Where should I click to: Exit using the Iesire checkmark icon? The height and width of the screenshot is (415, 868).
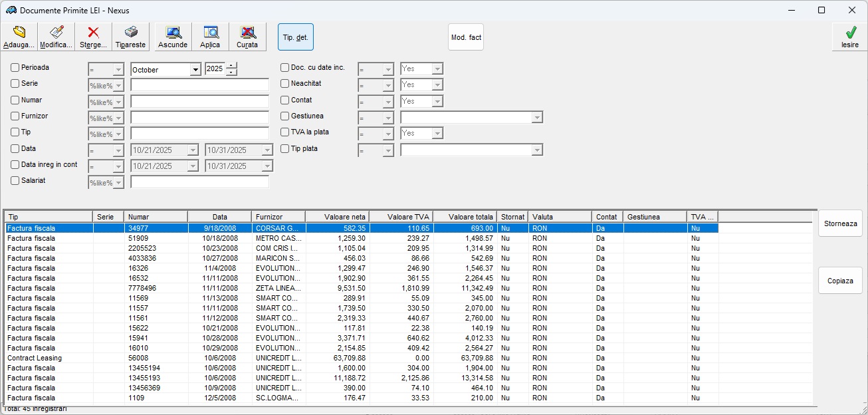[x=849, y=33]
